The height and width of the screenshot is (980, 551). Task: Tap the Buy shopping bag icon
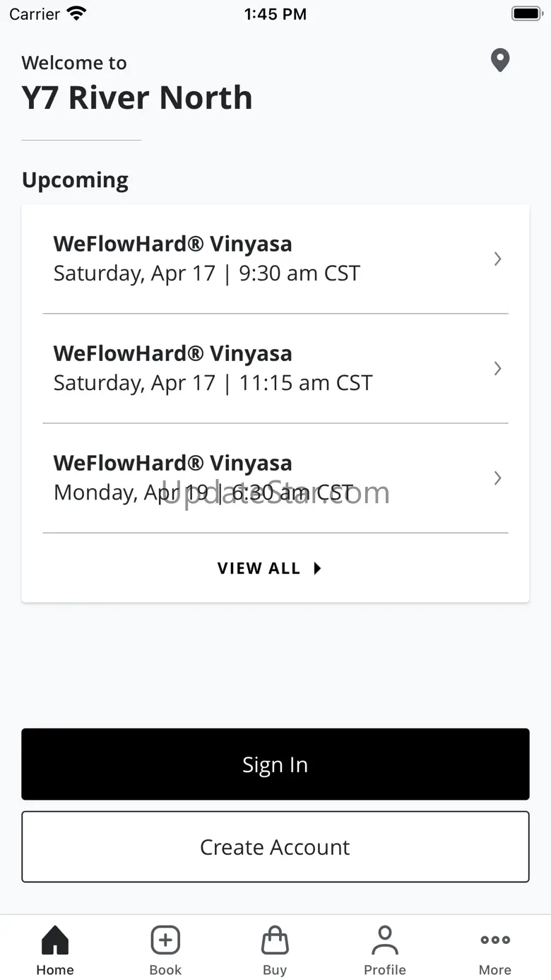pos(275,940)
